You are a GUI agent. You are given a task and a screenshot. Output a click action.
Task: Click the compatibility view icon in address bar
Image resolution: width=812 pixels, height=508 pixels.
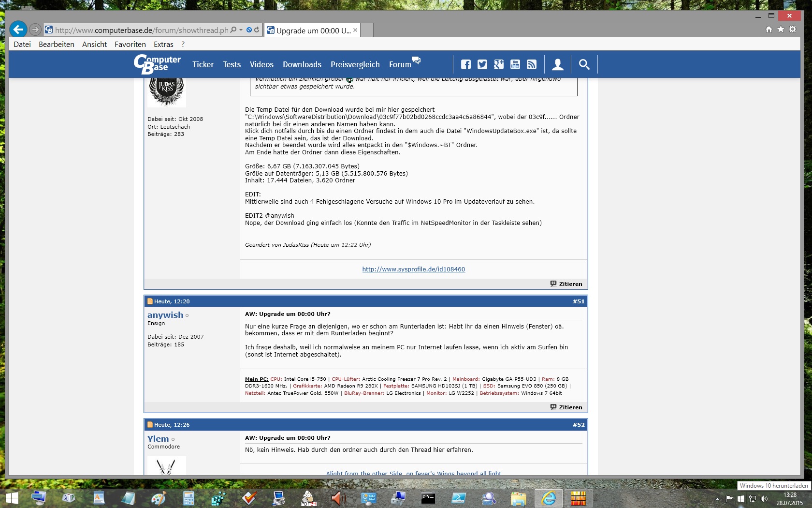coord(249,30)
